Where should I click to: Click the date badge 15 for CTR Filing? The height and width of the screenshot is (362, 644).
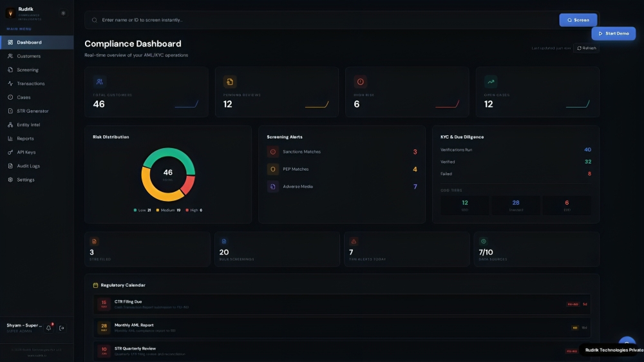point(104,304)
